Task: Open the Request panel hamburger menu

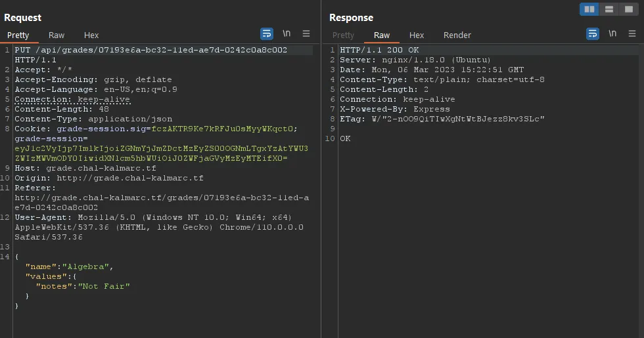Action: (x=306, y=33)
